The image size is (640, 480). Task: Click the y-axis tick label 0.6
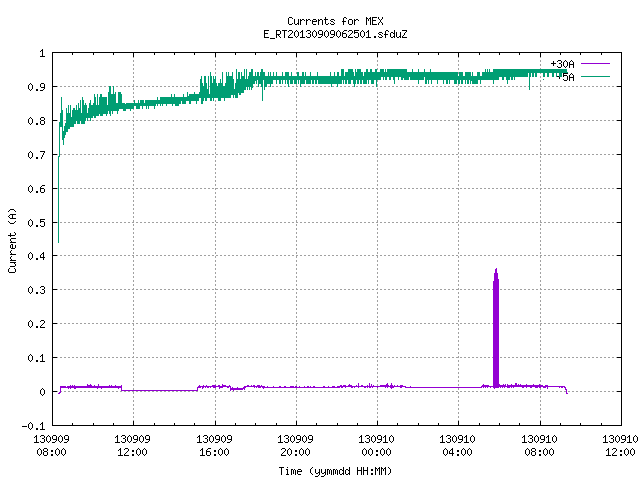pos(36,189)
